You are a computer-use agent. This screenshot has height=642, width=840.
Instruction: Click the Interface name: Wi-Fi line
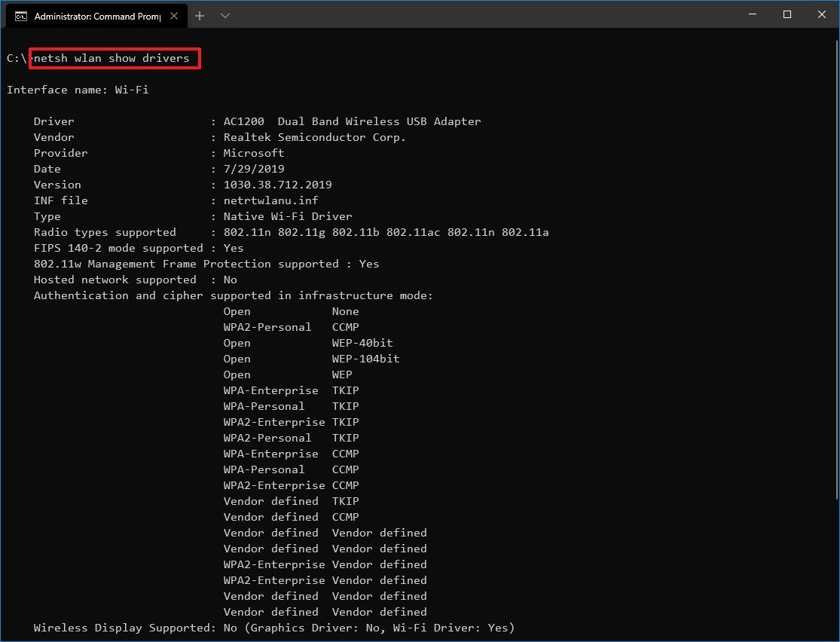78,90
